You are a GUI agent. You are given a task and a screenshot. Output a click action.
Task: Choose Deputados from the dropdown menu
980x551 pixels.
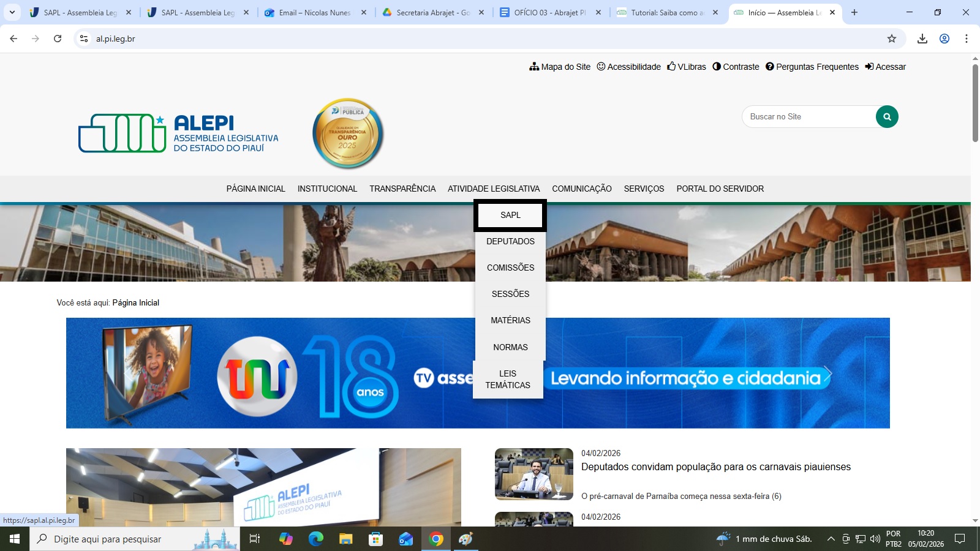coord(510,241)
